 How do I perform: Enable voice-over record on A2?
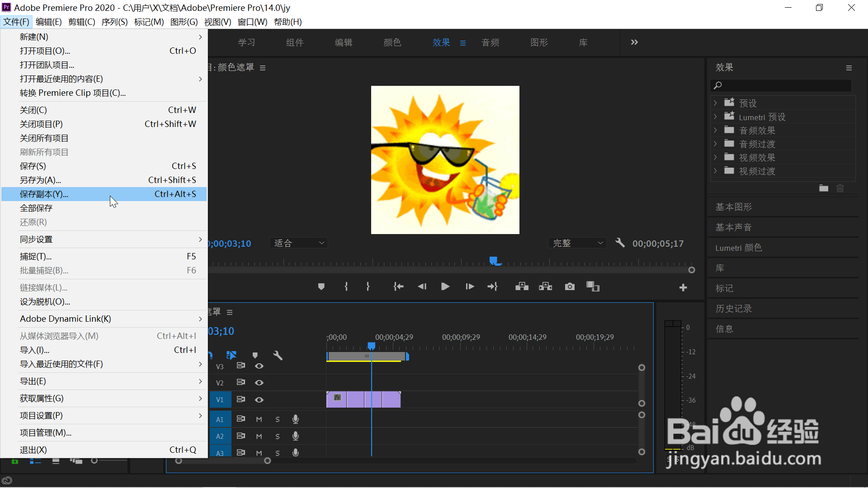tap(296, 436)
